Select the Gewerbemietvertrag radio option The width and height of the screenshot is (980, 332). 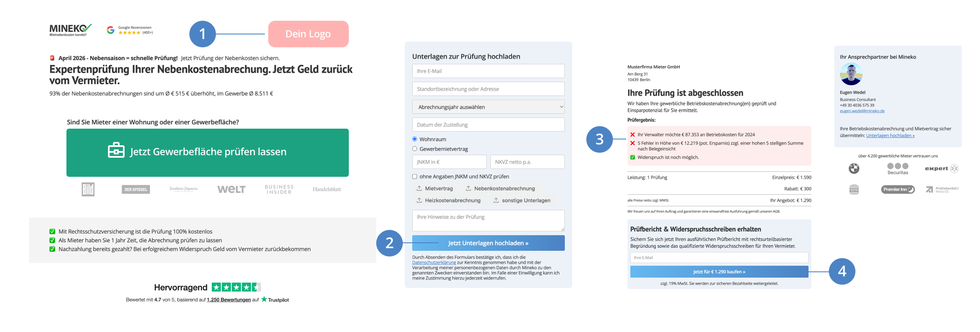point(414,149)
